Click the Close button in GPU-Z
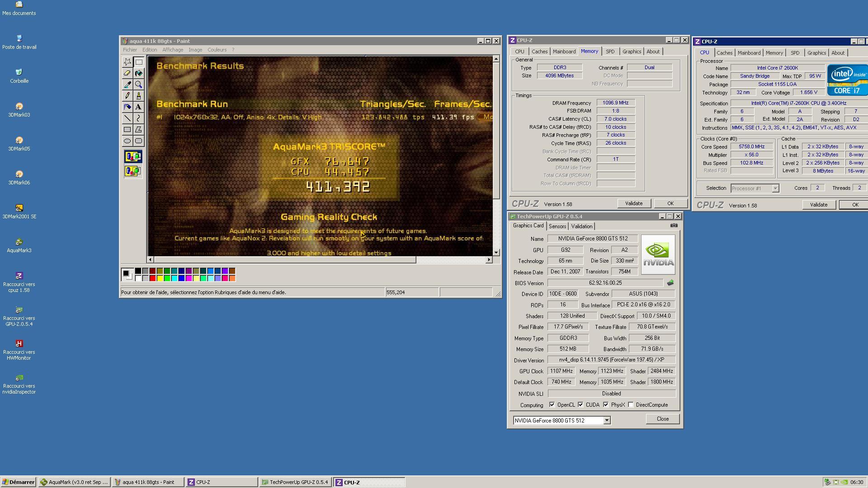The width and height of the screenshot is (868, 488). point(662,419)
